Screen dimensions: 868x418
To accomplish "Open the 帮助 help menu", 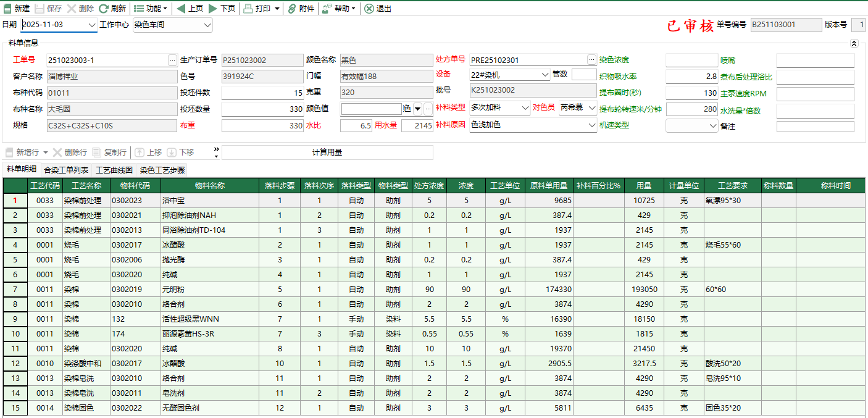I will (340, 9).
